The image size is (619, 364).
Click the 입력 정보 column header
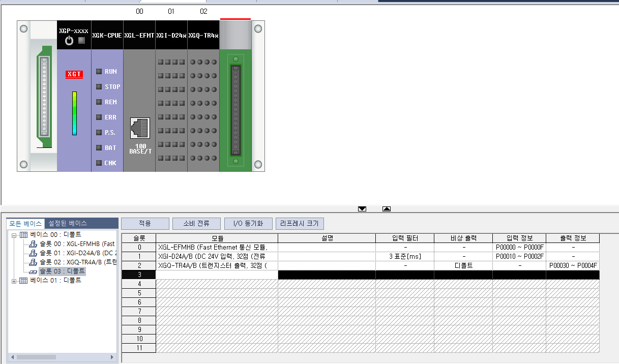coord(519,238)
